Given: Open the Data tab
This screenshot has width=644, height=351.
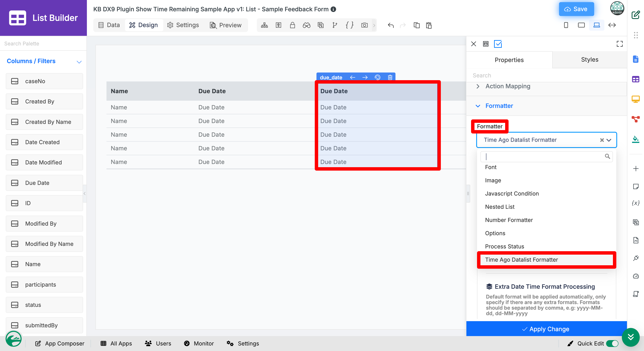Looking at the screenshot, I should [x=109, y=25].
